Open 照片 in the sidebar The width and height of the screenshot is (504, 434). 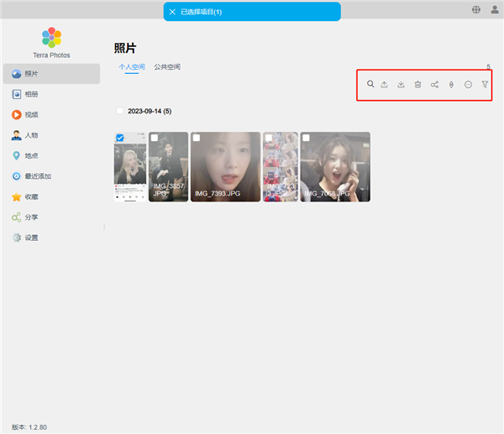[51, 74]
